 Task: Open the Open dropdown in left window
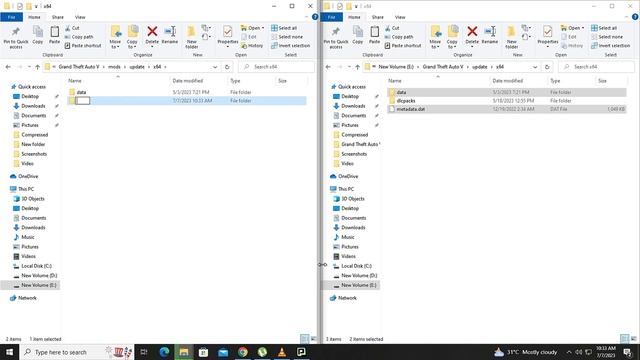point(252,28)
